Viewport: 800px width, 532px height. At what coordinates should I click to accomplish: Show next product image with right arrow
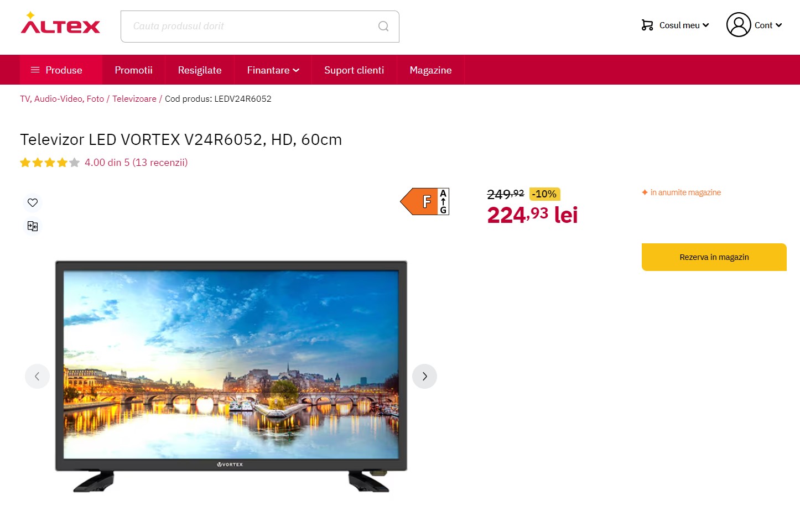coord(424,377)
